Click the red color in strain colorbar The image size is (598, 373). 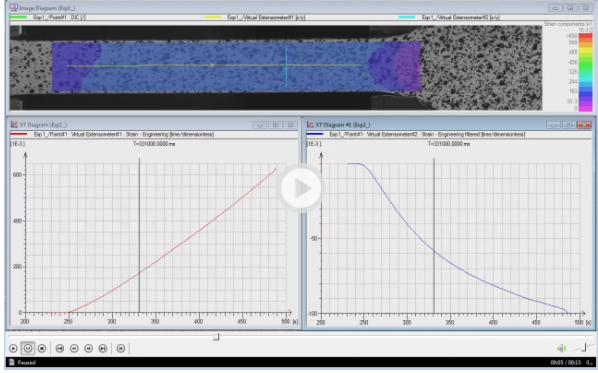(585, 37)
